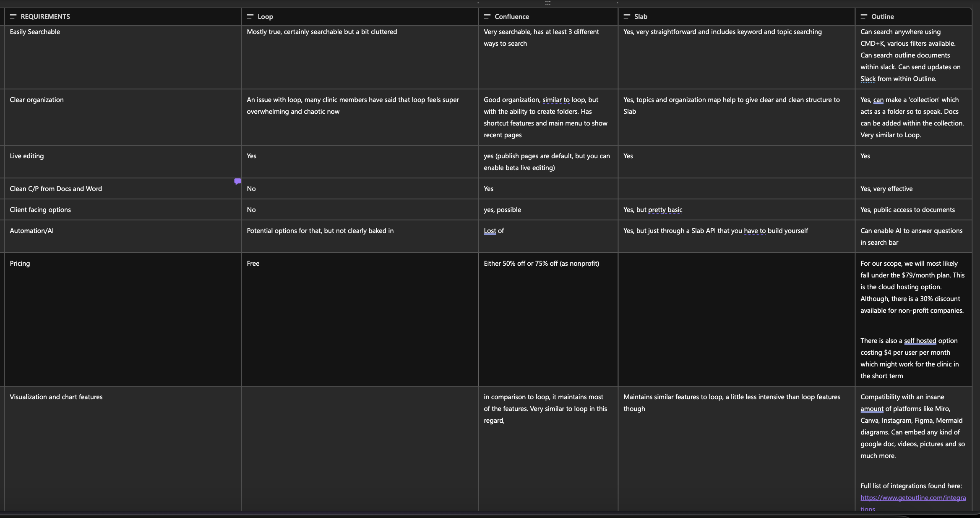
Task: Click Outline cell 'Can enable AI to answer questions'
Action: click(914, 236)
